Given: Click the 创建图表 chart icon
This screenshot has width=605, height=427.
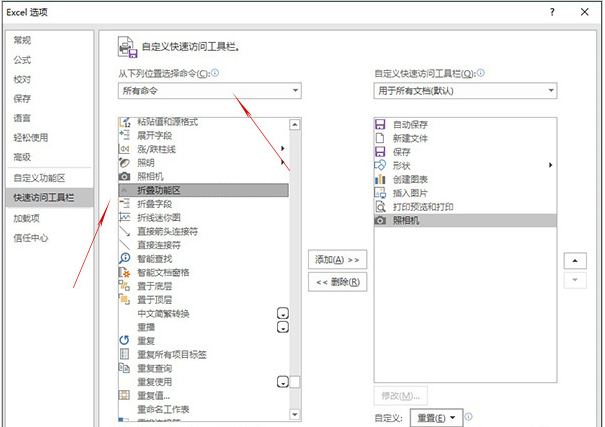Looking at the screenshot, I should pyautogui.click(x=380, y=179).
